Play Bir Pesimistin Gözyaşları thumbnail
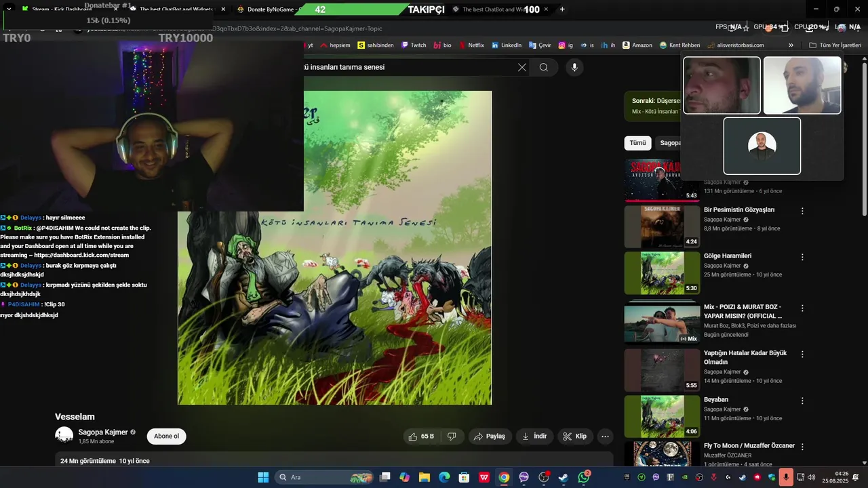This screenshot has width=868, height=488. (x=662, y=226)
